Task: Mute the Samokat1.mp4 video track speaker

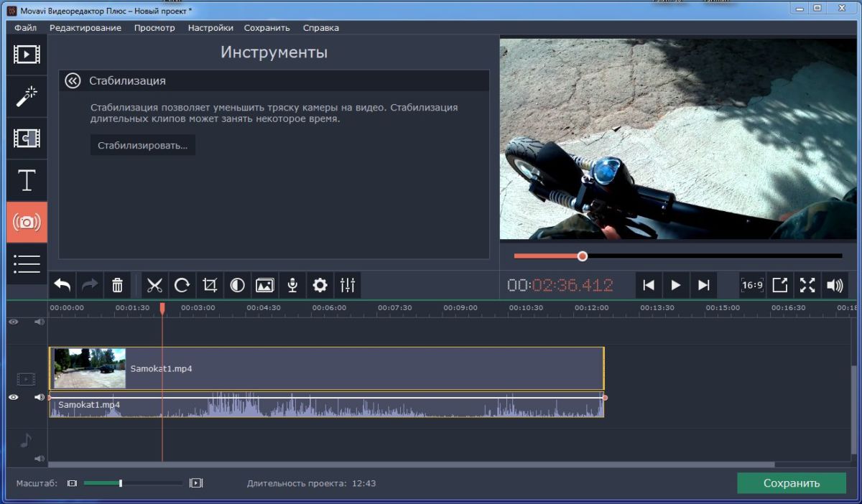Action: point(39,397)
